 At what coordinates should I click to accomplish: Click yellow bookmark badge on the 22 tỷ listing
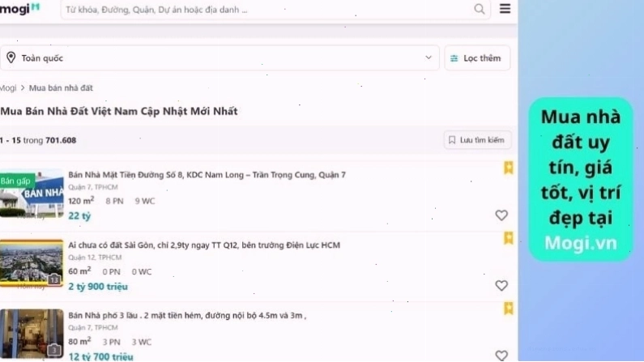click(x=509, y=168)
